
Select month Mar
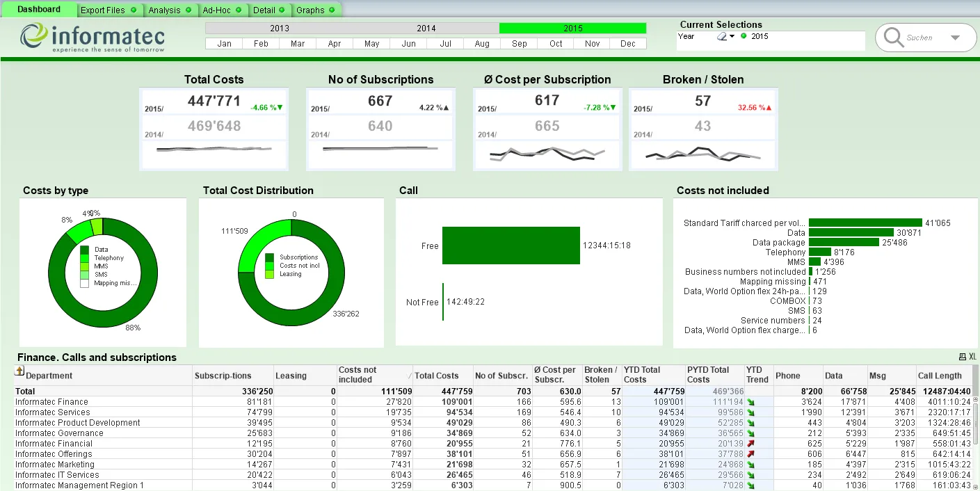tap(298, 44)
